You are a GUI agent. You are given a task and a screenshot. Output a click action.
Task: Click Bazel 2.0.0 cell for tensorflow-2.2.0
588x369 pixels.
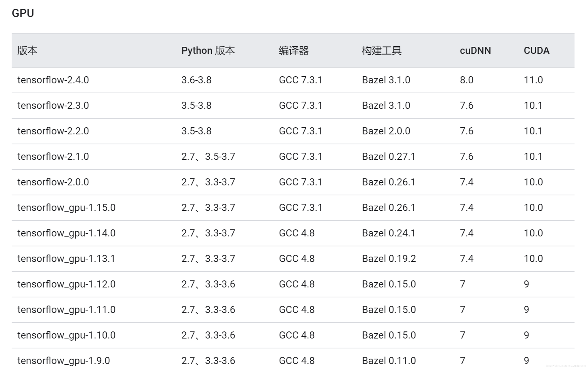tap(386, 131)
